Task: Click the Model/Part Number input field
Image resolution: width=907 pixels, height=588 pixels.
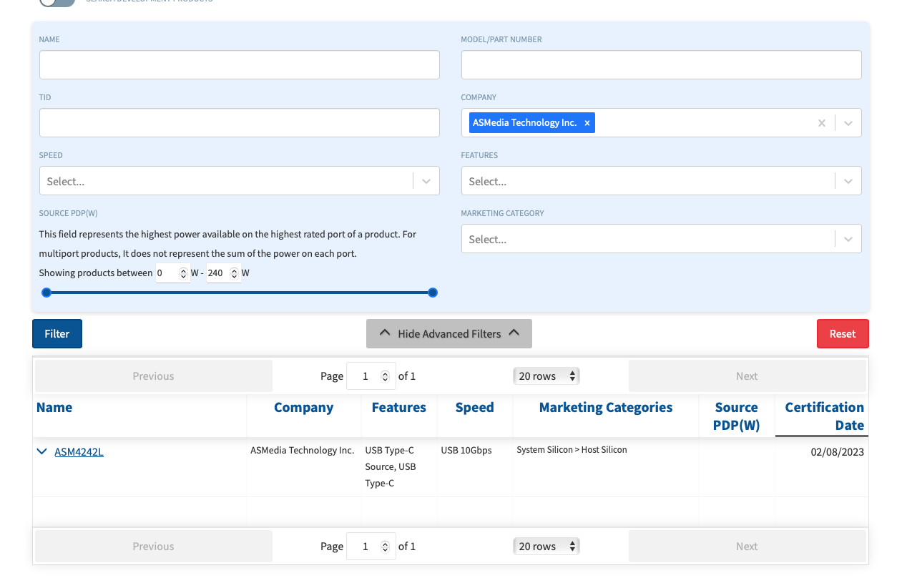Action: point(661,65)
